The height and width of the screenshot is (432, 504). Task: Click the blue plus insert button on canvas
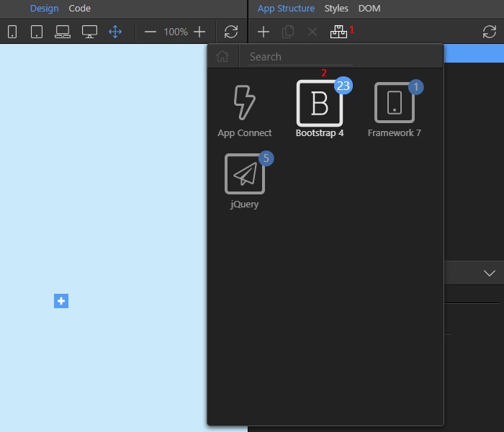tap(61, 301)
